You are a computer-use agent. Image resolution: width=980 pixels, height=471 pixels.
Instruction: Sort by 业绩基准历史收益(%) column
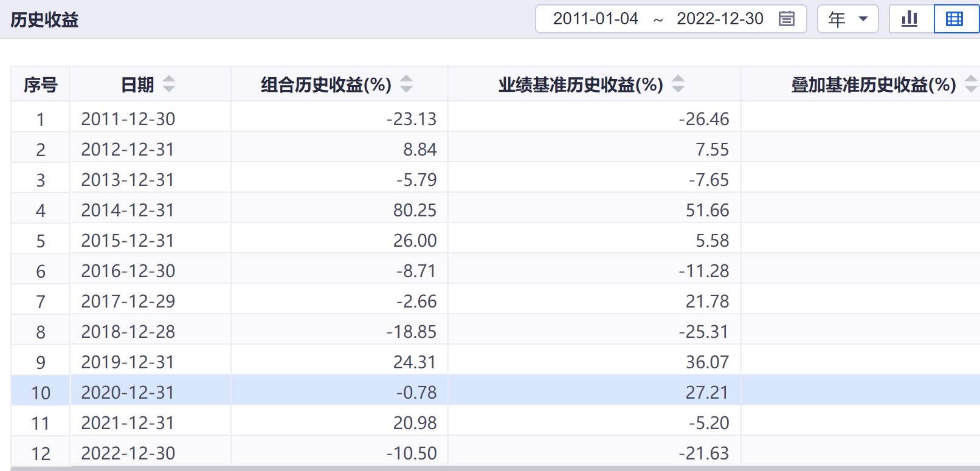[678, 84]
